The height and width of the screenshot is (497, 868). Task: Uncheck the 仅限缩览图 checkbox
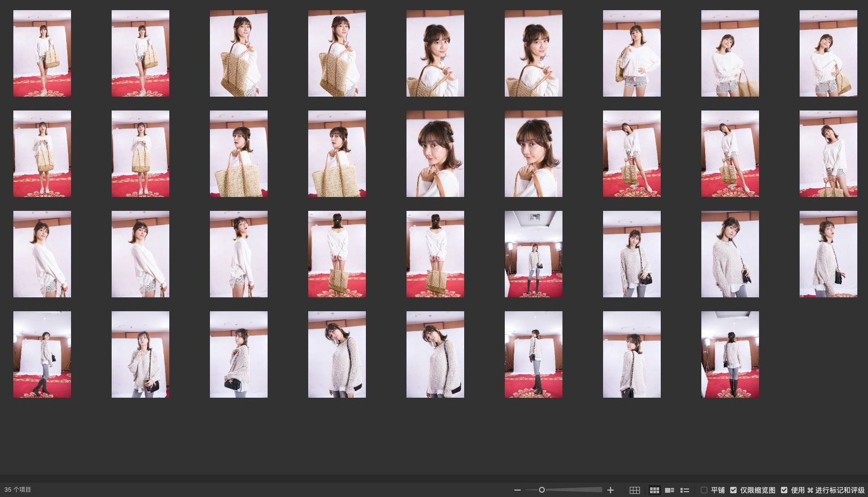point(733,490)
